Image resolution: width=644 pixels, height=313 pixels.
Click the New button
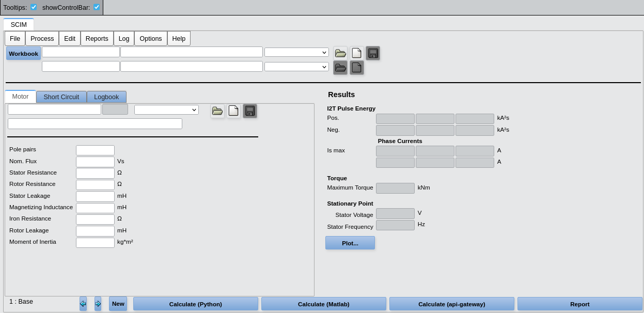coord(118,304)
